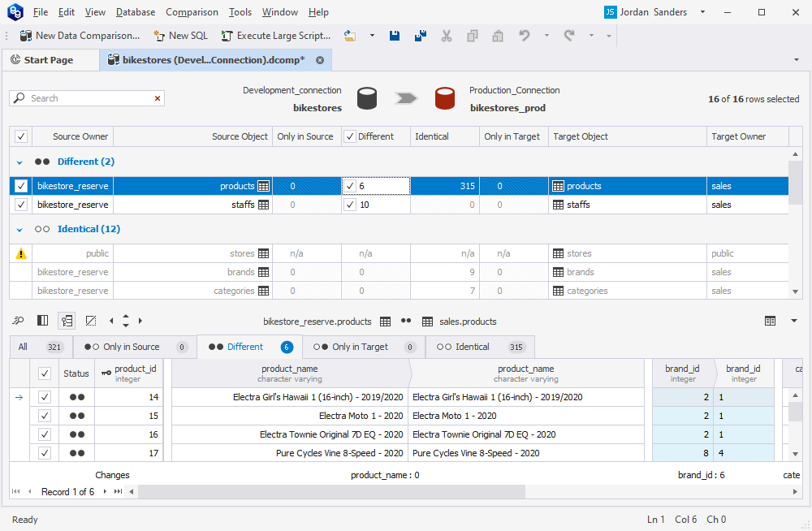The height and width of the screenshot is (531, 812).
Task: Click the Paste icon in the toolbar
Action: tap(498, 36)
